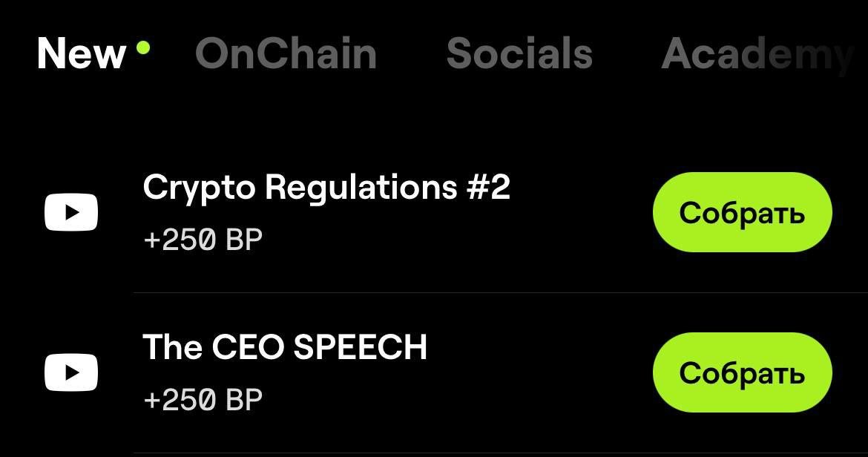Click the +250 BP reward under The CEO SPEECH

tap(203, 401)
